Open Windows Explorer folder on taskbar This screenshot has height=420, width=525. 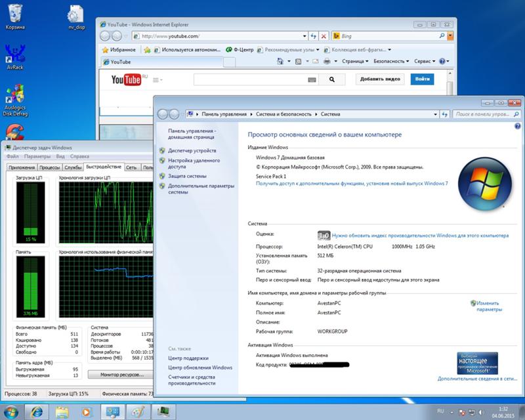[62, 412]
